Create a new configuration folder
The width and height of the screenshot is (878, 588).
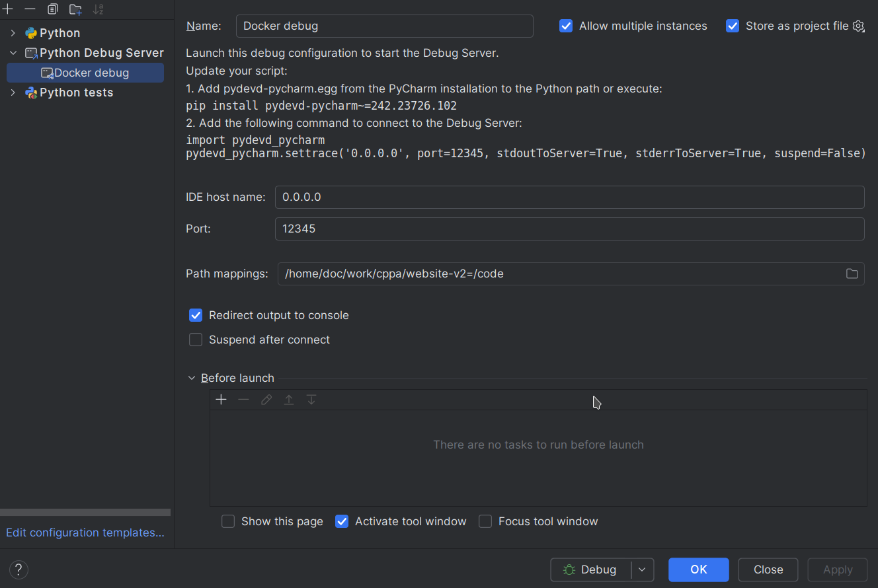tap(75, 9)
